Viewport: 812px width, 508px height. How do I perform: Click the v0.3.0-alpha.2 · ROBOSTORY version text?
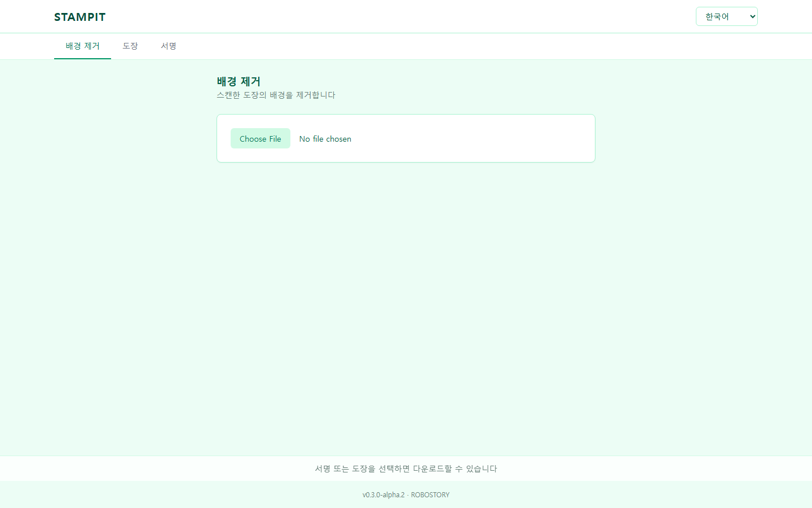click(x=406, y=495)
